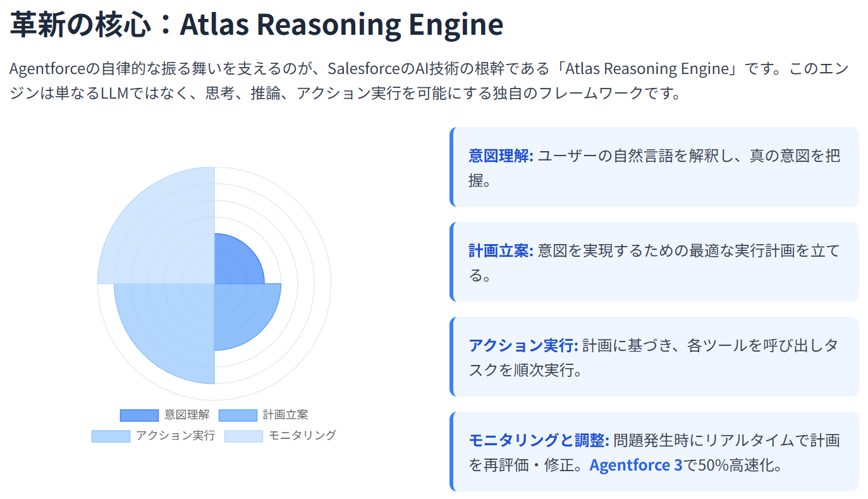Toggle the アクション実行 legend color box
The width and height of the screenshot is (868, 499).
[111, 436]
